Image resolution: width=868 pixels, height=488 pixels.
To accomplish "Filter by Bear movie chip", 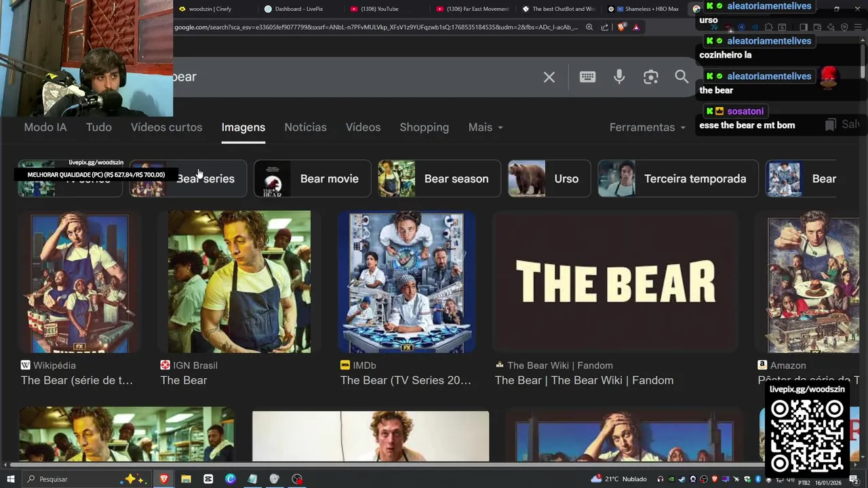I will [x=312, y=179].
